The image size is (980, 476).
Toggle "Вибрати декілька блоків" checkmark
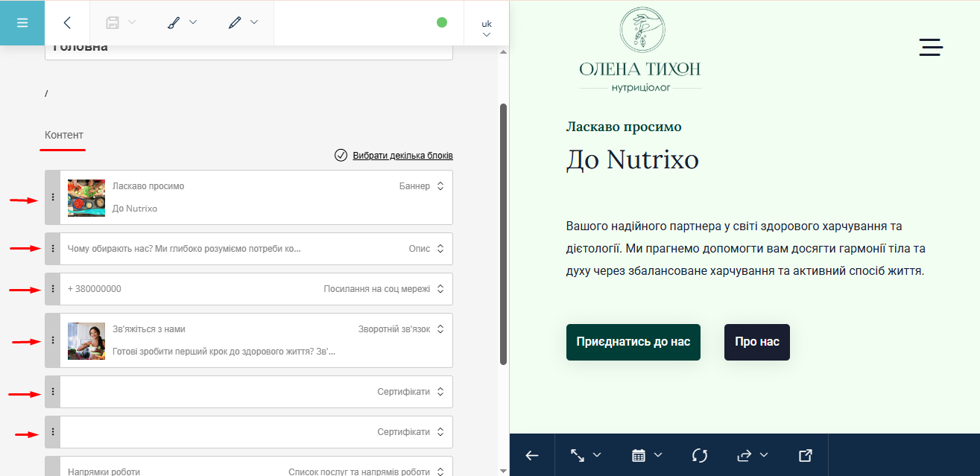pos(341,156)
